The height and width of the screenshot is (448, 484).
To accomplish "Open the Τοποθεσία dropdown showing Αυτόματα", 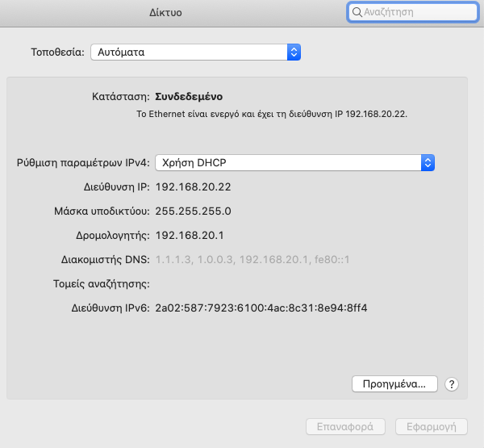I will (x=196, y=52).
